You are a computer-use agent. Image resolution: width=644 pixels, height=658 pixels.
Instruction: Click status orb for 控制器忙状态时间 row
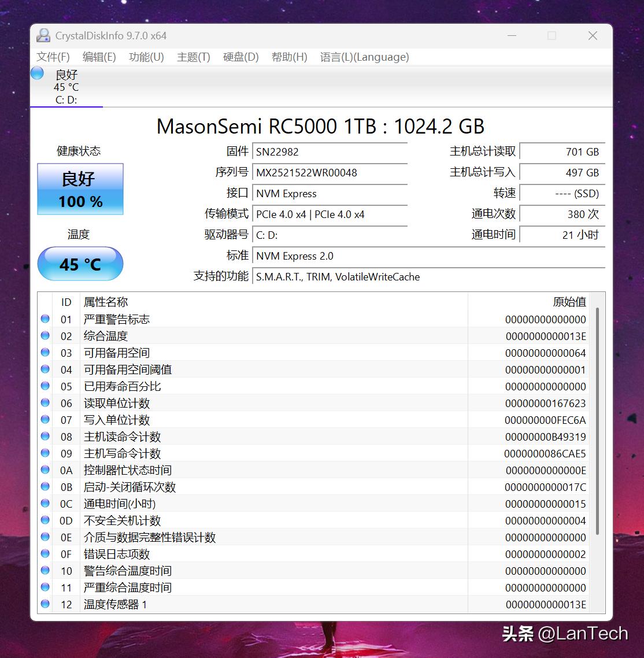[x=45, y=470]
